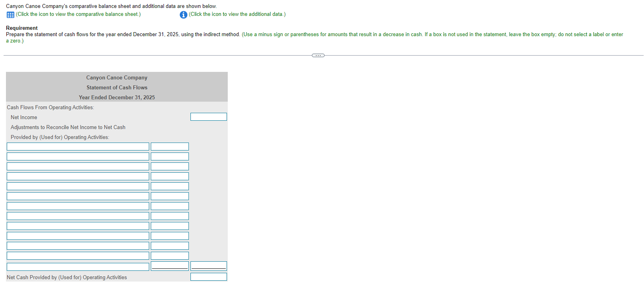
Task: Click the tenth adjustment amount field
Action: click(x=170, y=236)
